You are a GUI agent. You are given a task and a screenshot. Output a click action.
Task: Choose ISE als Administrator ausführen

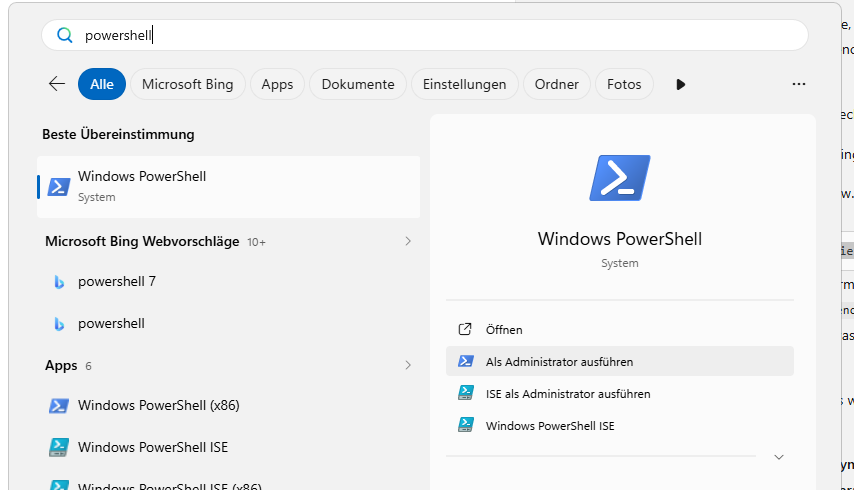point(620,393)
